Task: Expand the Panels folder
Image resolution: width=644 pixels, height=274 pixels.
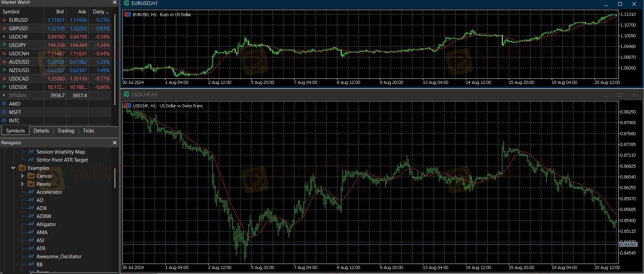Action: point(22,184)
